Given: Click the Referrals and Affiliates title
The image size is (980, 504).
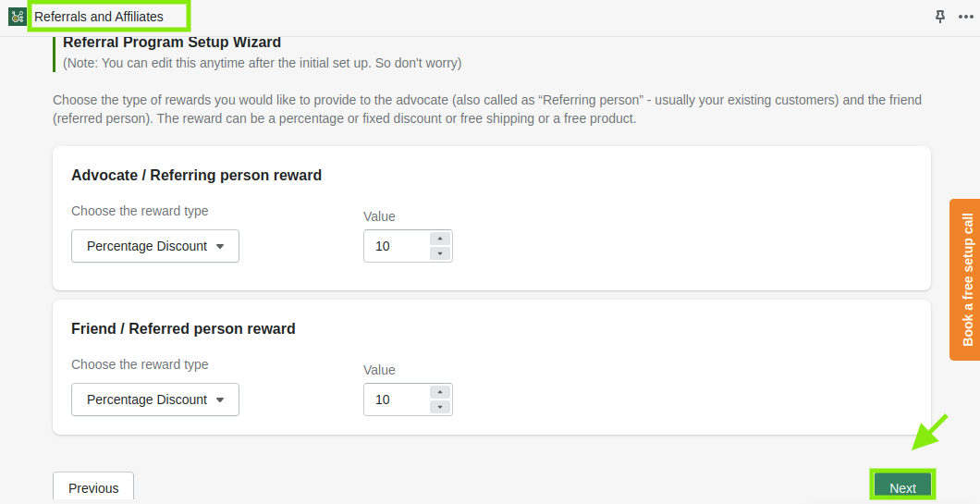Looking at the screenshot, I should [x=99, y=17].
